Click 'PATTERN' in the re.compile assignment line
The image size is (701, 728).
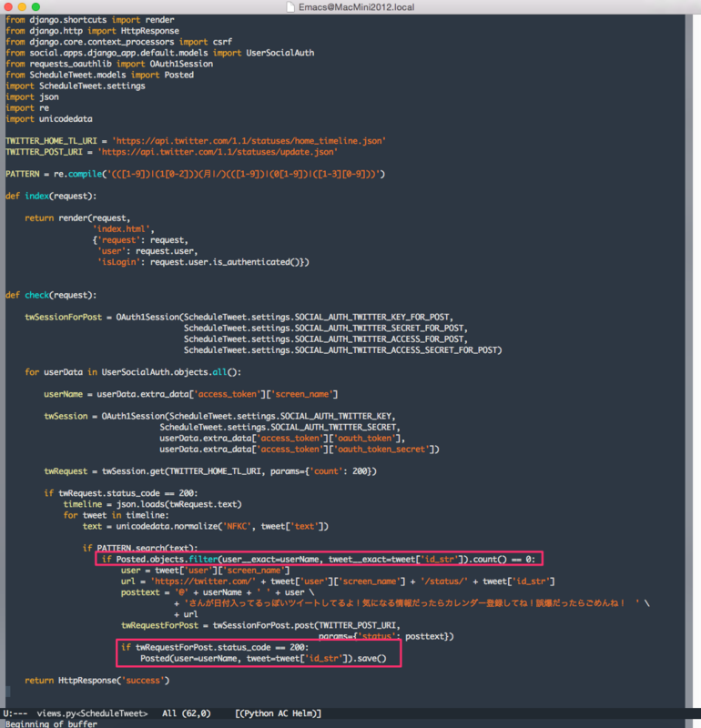point(22,174)
